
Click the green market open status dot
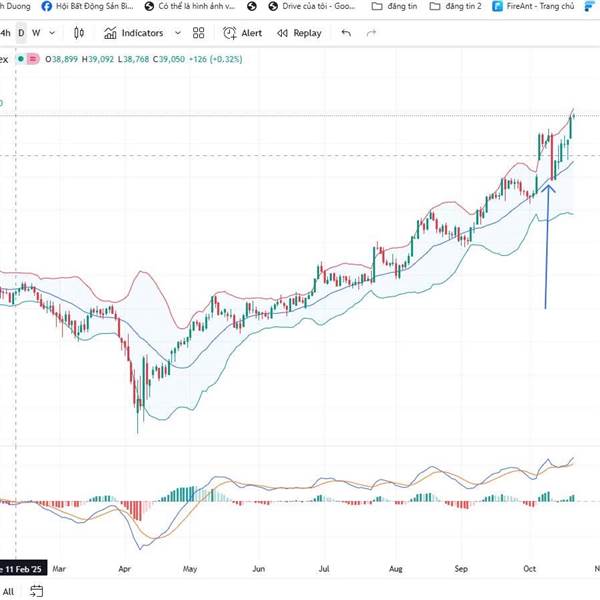pyautogui.click(x=18, y=59)
